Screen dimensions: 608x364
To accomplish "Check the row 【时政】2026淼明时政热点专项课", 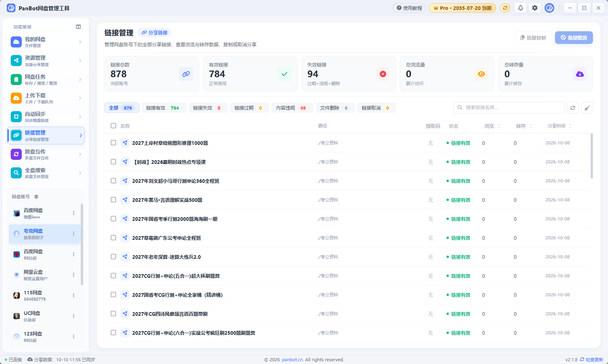I will pos(114,162).
